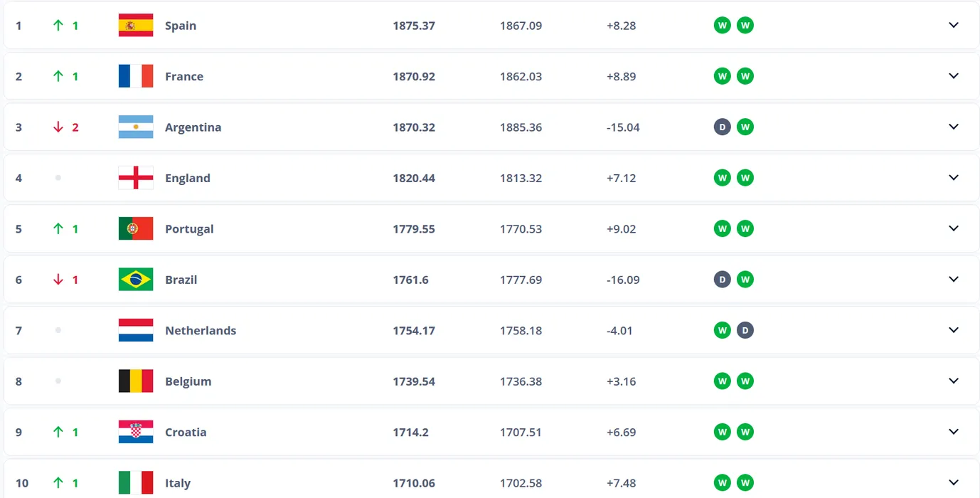Expand the Brazil row details
The image size is (980, 498).
tap(954, 280)
